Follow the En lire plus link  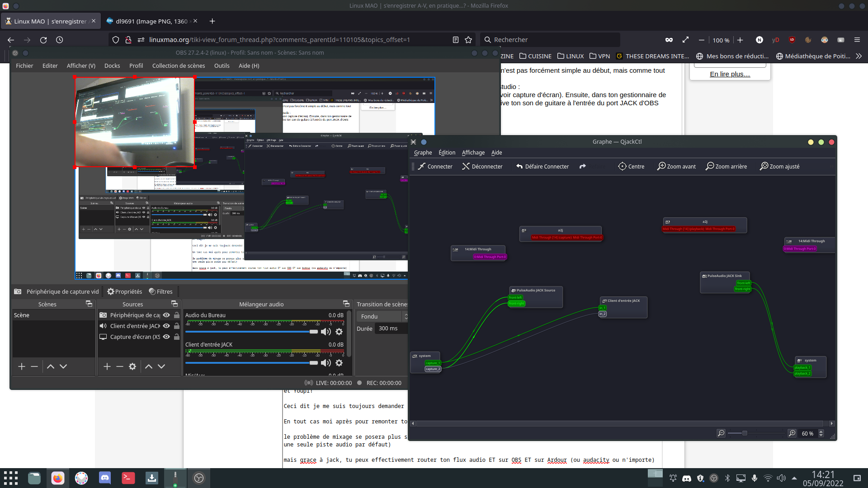730,74
